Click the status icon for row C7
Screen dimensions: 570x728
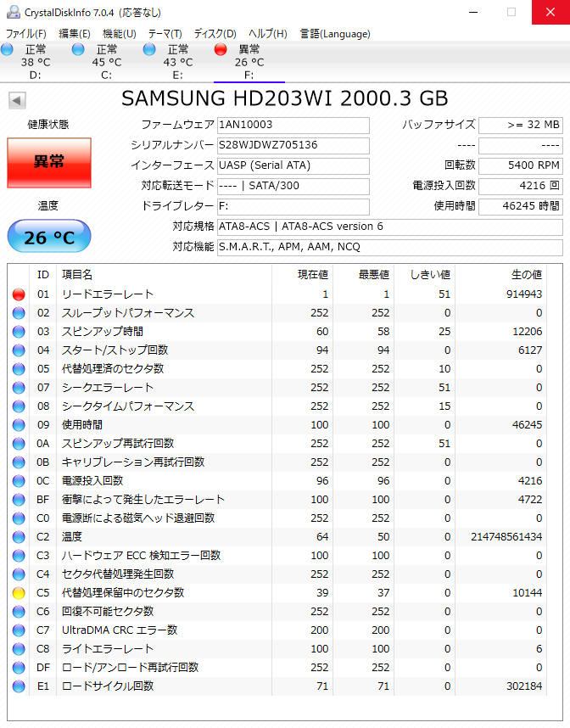click(x=19, y=630)
